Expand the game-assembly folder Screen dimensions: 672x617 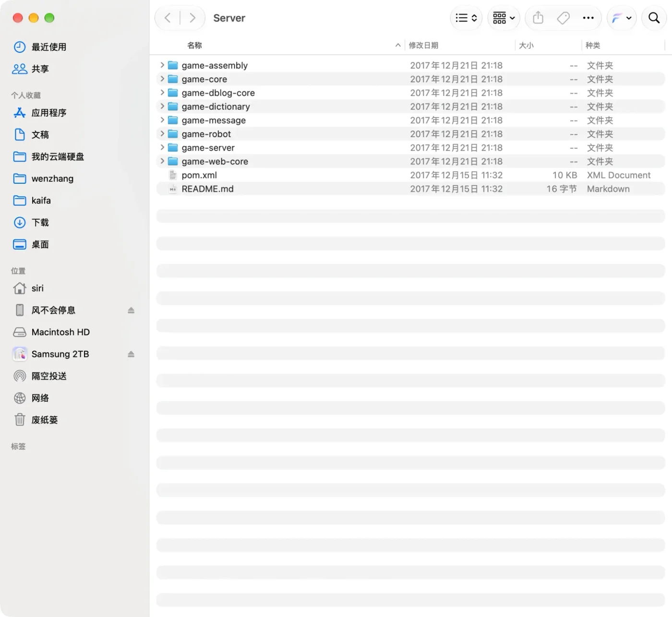pyautogui.click(x=162, y=65)
